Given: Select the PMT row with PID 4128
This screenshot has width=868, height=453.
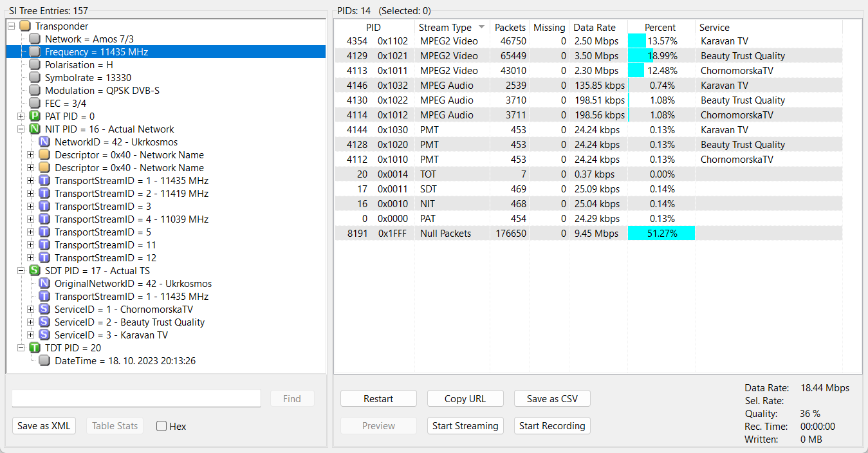Looking at the screenshot, I should click(589, 145).
